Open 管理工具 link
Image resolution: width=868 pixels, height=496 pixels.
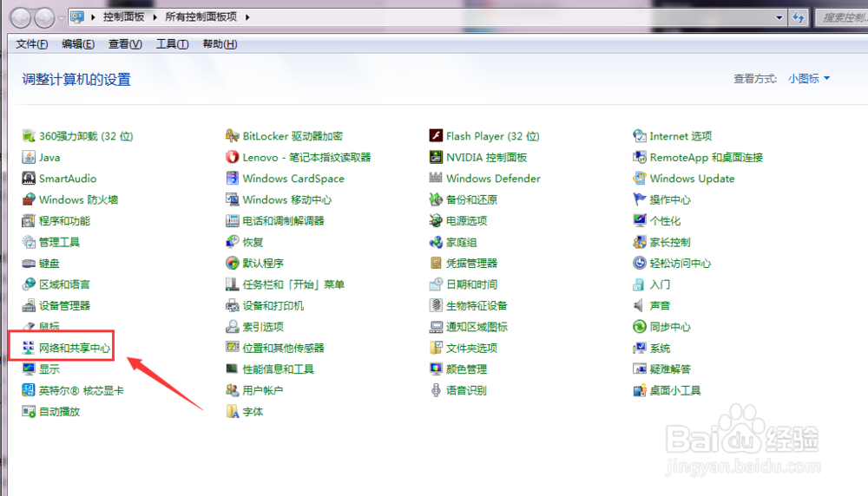59,242
